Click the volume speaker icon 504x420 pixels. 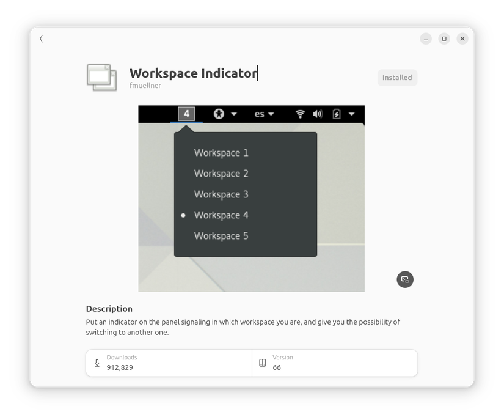317,114
